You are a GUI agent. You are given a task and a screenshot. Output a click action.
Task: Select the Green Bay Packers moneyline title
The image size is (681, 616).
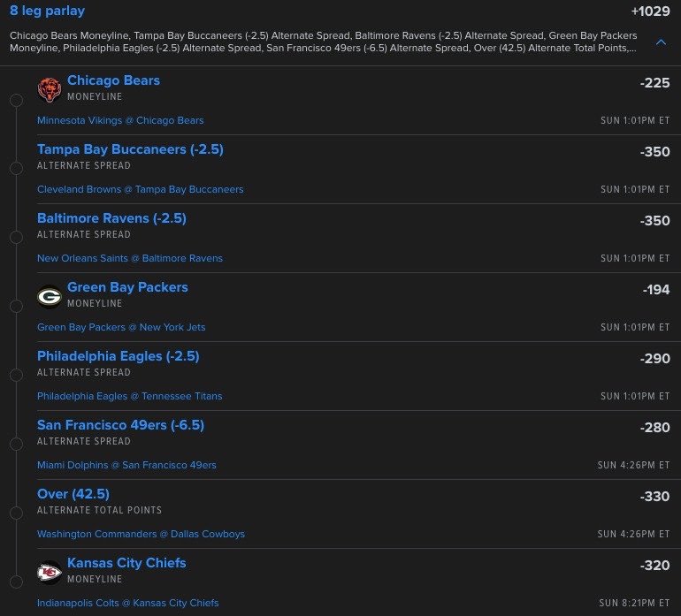(x=127, y=287)
